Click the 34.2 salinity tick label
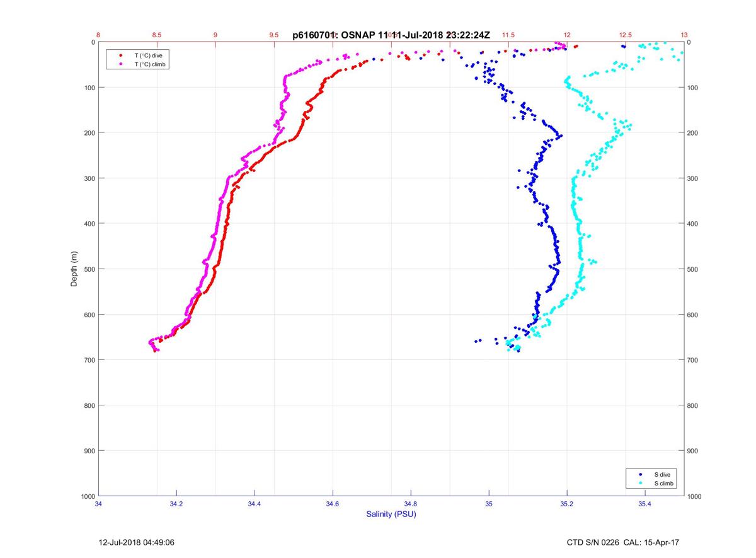Viewport: 756px width, 558px height. (176, 504)
